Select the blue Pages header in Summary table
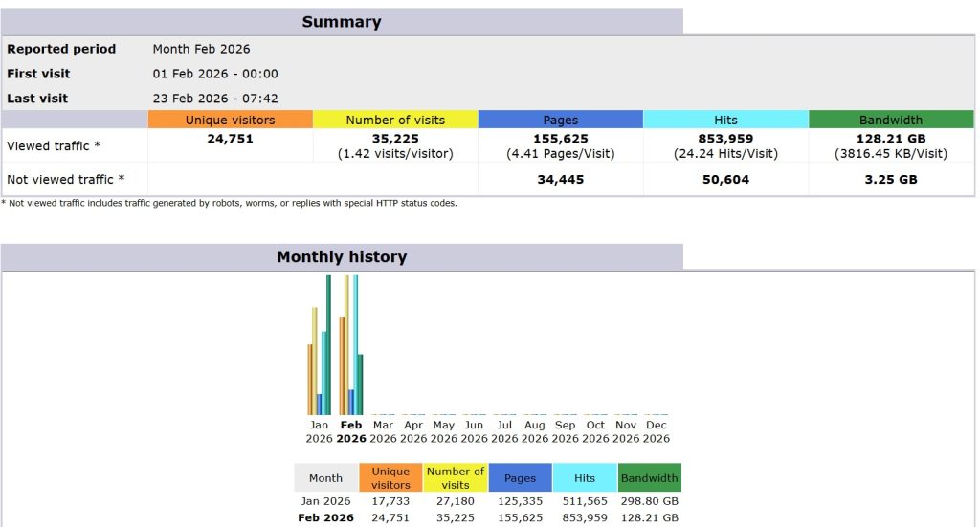Viewport: 980px width, 527px height. point(560,120)
